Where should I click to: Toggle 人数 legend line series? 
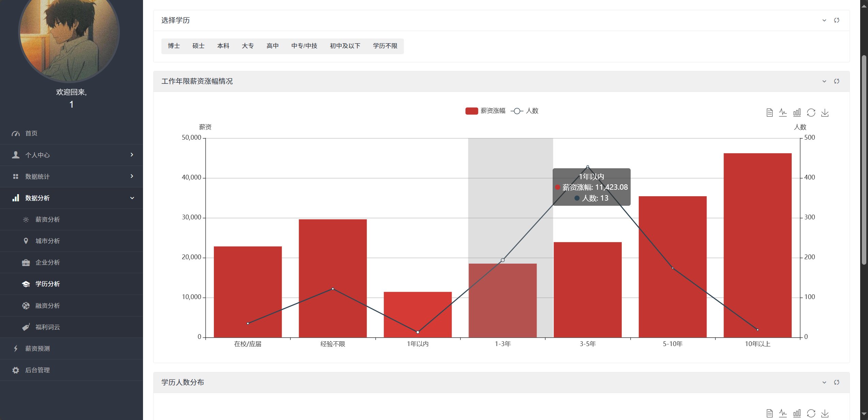(525, 111)
